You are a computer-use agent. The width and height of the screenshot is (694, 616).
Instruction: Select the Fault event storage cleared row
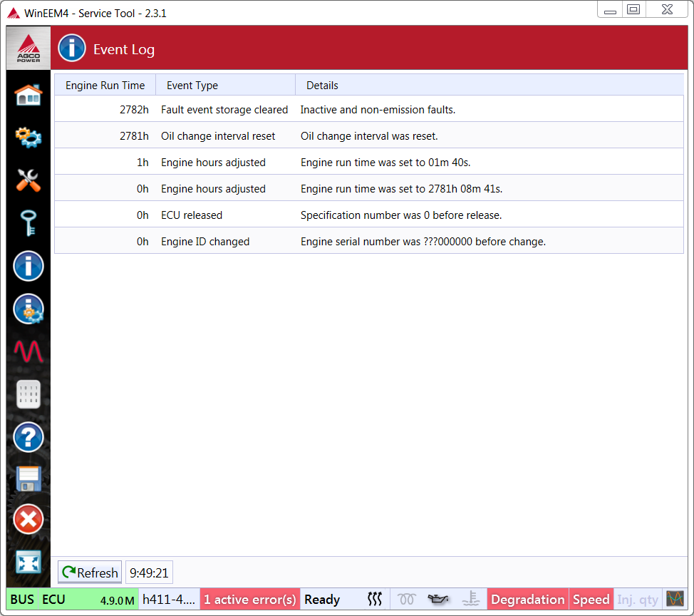click(368, 110)
